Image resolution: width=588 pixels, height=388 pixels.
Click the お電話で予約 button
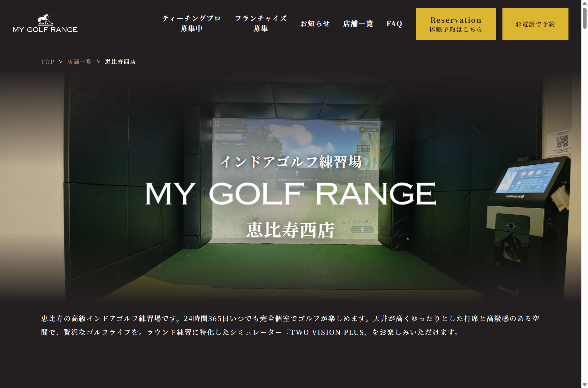coord(535,24)
